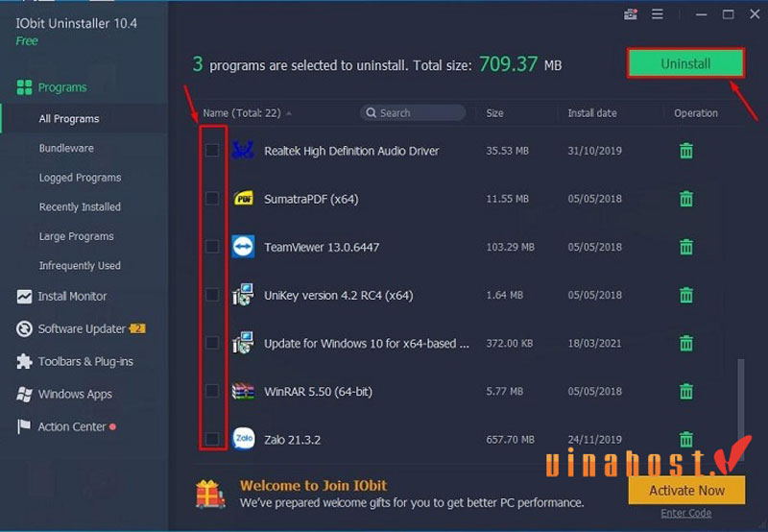Image resolution: width=768 pixels, height=532 pixels.
Task: Select Bundleware in sidebar
Action: tap(66, 148)
